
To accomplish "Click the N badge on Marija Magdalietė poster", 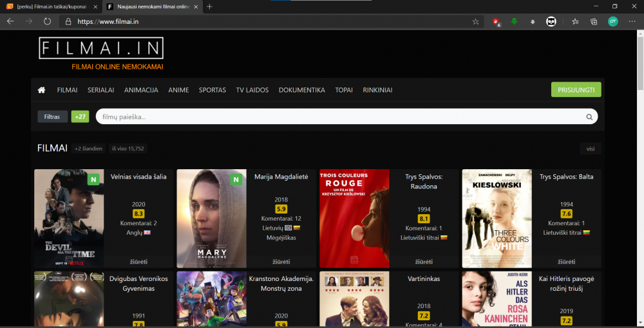I will (236, 179).
